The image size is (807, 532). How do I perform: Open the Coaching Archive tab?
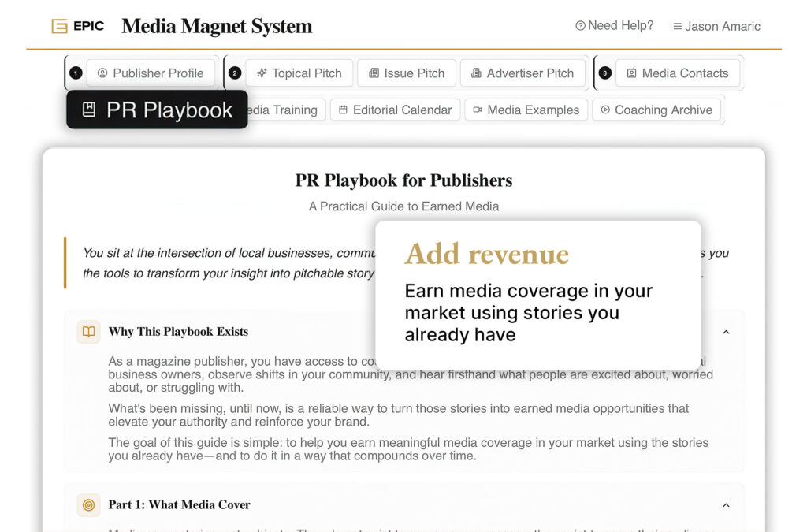[656, 110]
